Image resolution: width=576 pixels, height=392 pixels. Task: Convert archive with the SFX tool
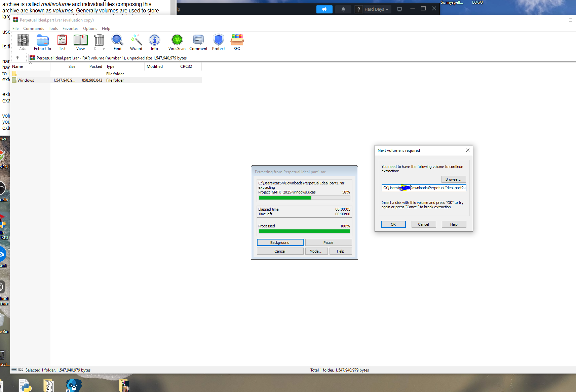tap(237, 42)
